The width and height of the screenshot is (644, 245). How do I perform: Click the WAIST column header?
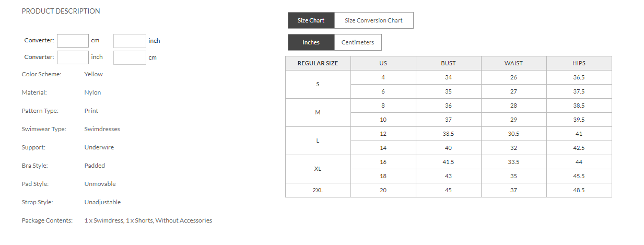coord(513,63)
